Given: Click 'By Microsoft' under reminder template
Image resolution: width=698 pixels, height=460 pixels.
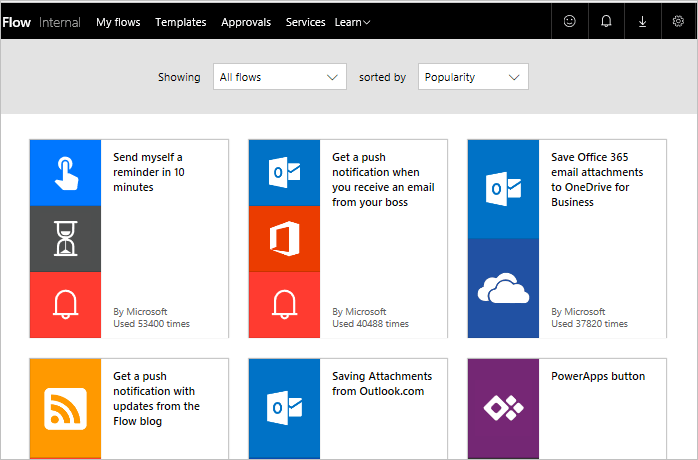Looking at the screenshot, I should tap(140, 312).
